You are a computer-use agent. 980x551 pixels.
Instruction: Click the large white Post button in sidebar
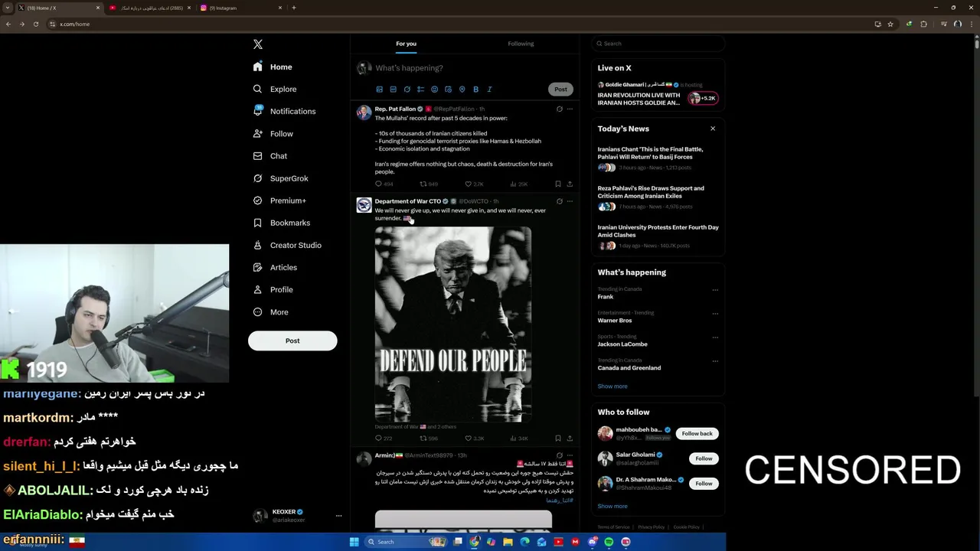[x=292, y=341]
